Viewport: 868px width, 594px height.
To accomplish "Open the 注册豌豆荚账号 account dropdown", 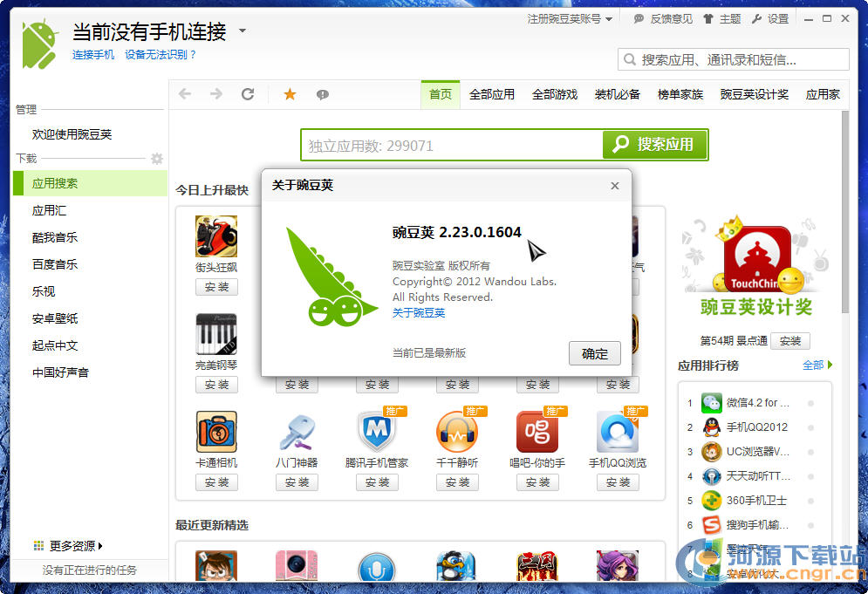I will (570, 19).
